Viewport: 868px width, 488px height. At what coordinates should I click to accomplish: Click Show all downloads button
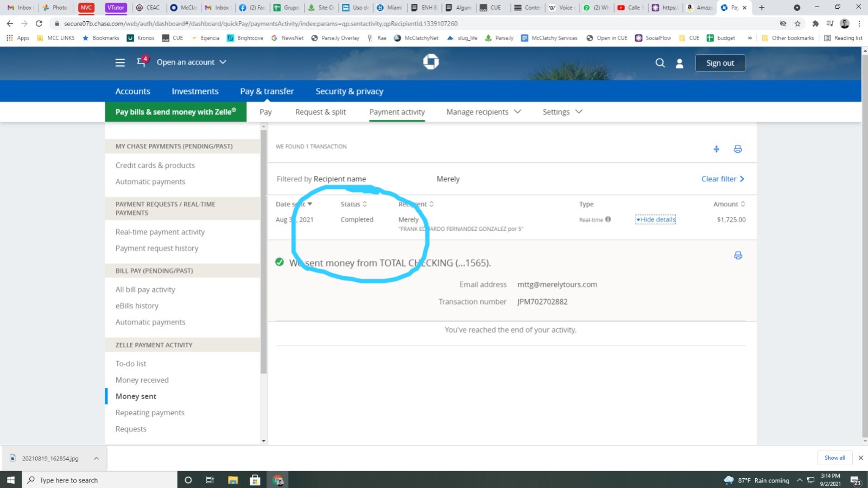[835, 458]
